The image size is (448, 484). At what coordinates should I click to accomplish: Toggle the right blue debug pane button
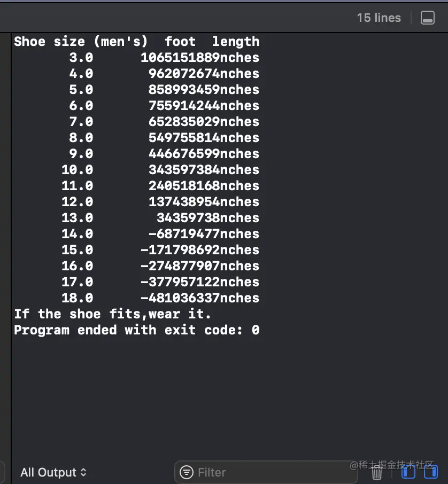click(x=430, y=472)
